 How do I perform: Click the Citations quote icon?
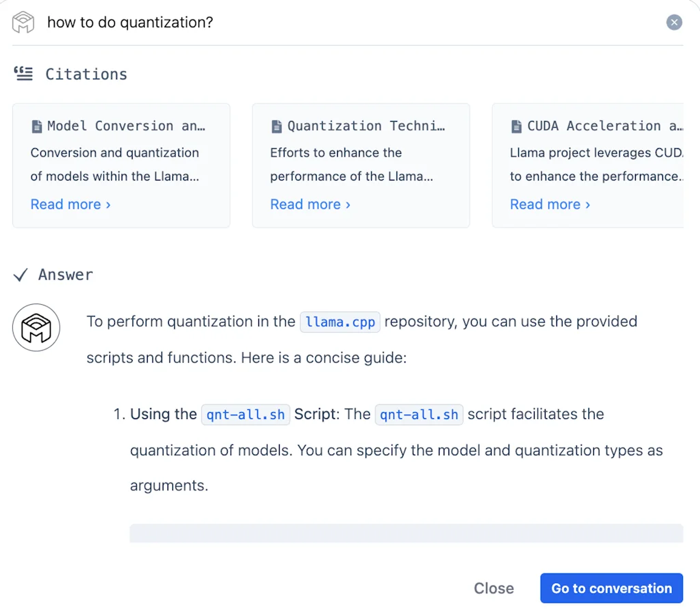[23, 73]
